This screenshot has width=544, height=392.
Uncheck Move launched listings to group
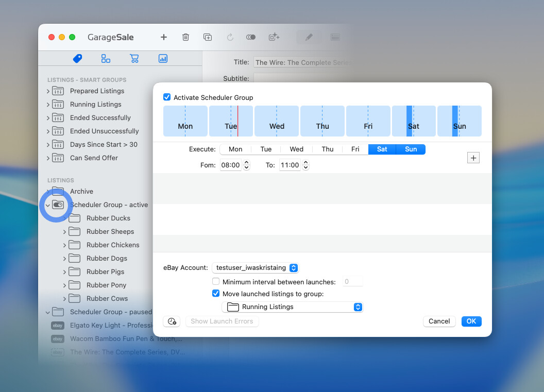(216, 294)
